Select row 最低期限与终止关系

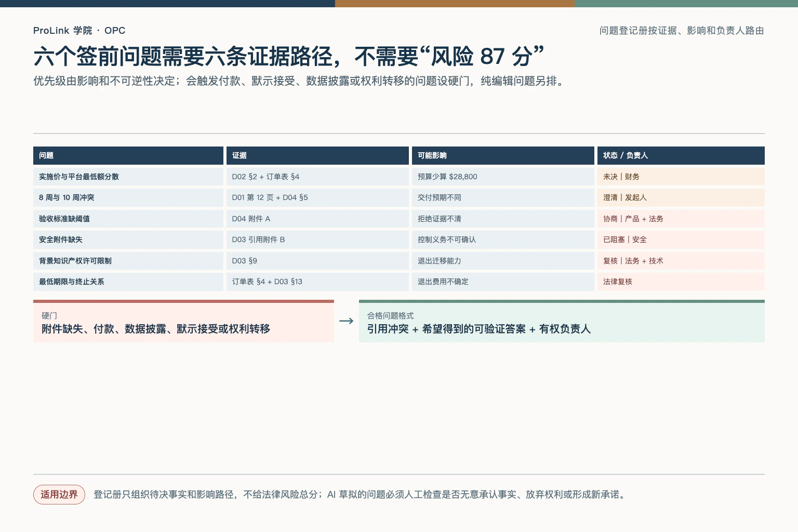(399, 282)
